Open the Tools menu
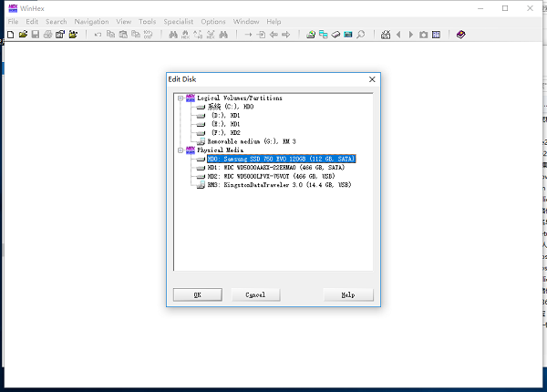The height and width of the screenshot is (392, 547). pos(147,22)
